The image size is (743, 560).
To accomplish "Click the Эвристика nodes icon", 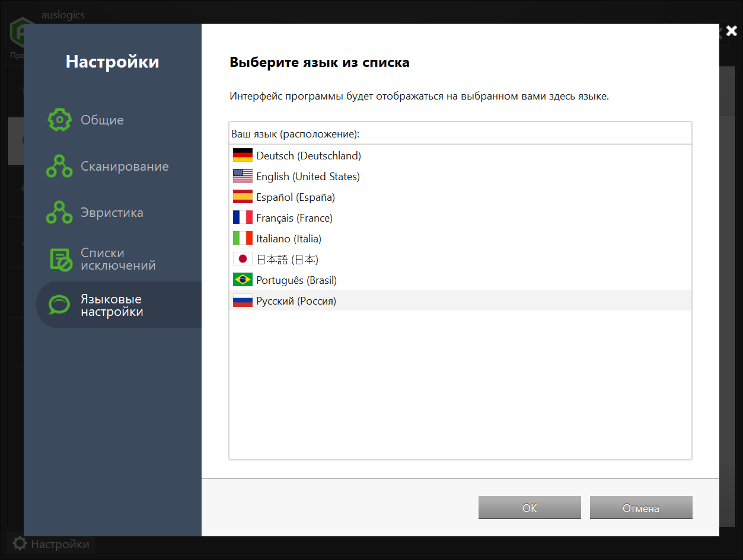I will pos(59,213).
